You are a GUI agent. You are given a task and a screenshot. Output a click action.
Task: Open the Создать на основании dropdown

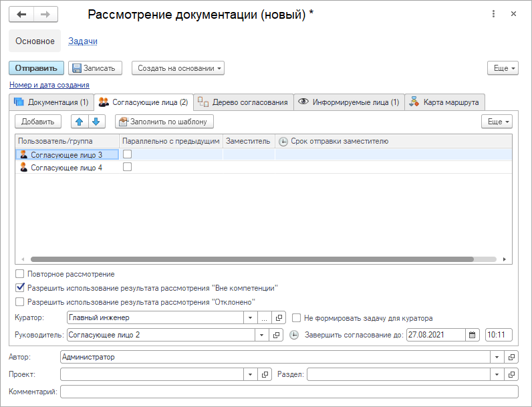(178, 68)
